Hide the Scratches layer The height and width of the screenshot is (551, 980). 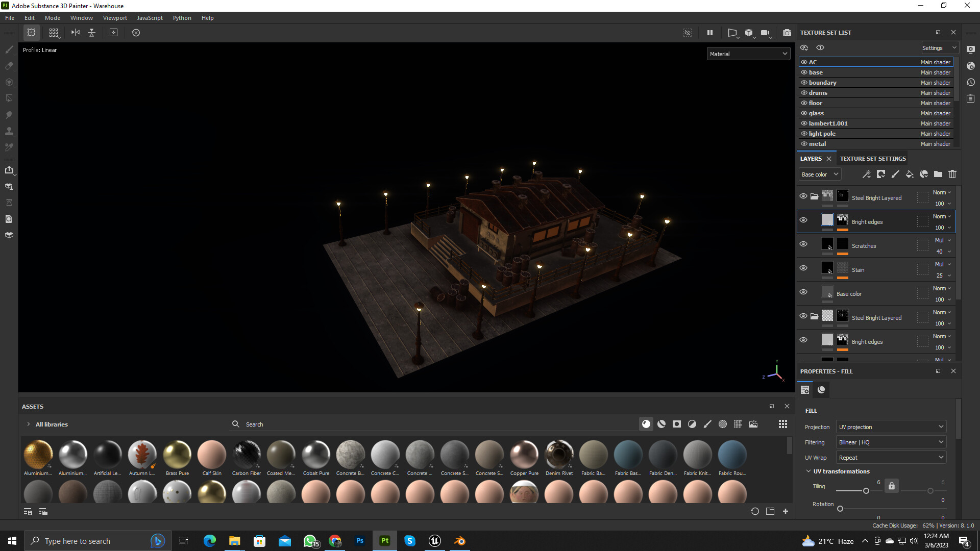click(x=803, y=244)
